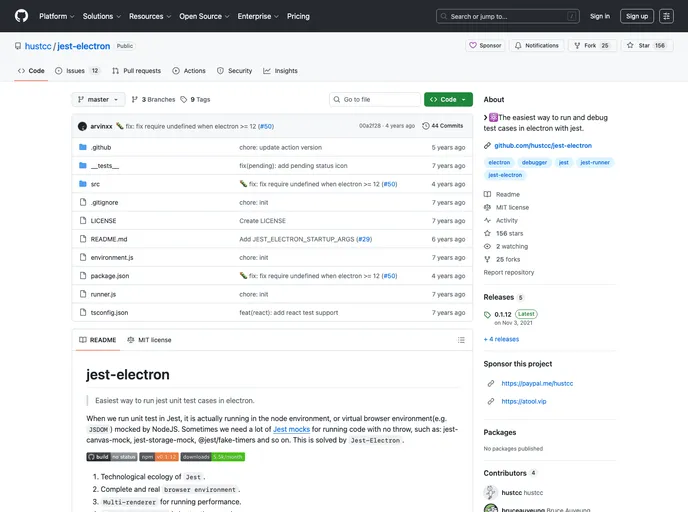Click the fork icon next to 25 forks
688x512 pixels.
coord(487,259)
